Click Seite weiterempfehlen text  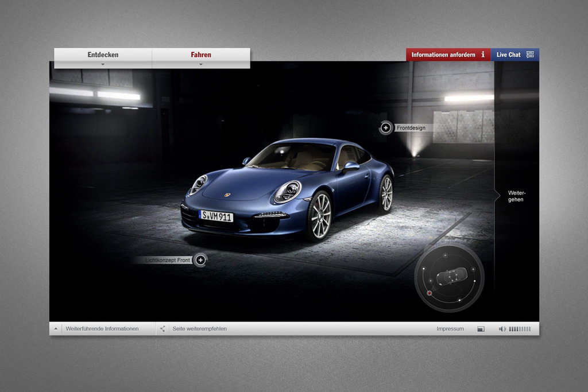click(x=199, y=329)
